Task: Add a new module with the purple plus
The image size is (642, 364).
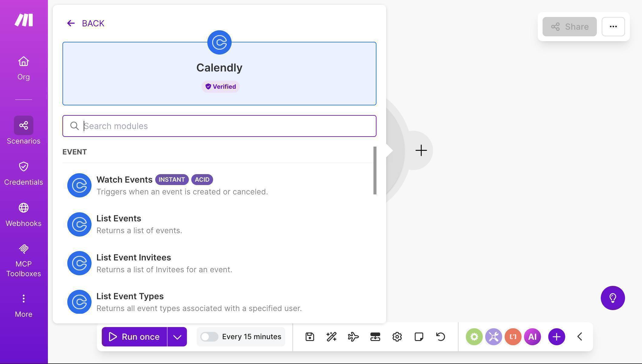Action: [x=556, y=336]
